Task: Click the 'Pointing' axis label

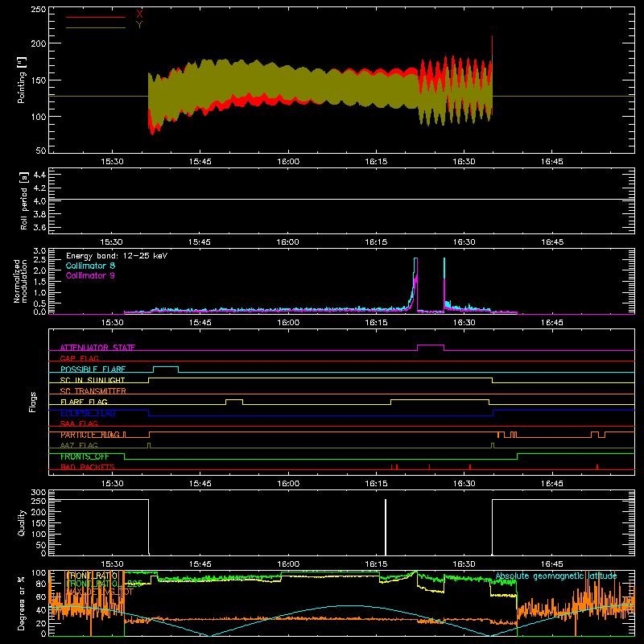Action: (x=22, y=80)
